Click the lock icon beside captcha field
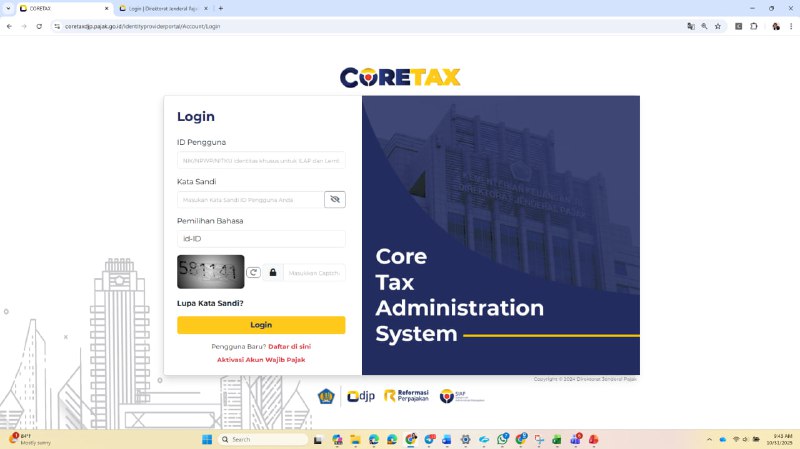800x449 pixels. click(x=273, y=272)
